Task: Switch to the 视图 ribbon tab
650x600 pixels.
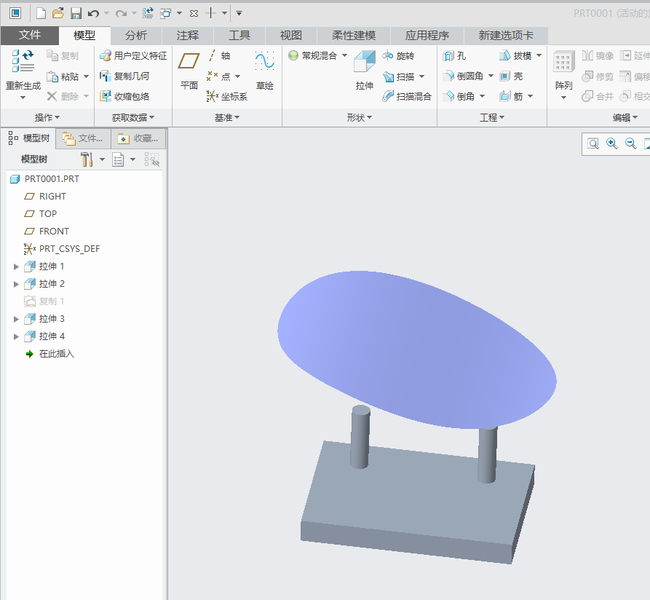Action: (x=291, y=36)
